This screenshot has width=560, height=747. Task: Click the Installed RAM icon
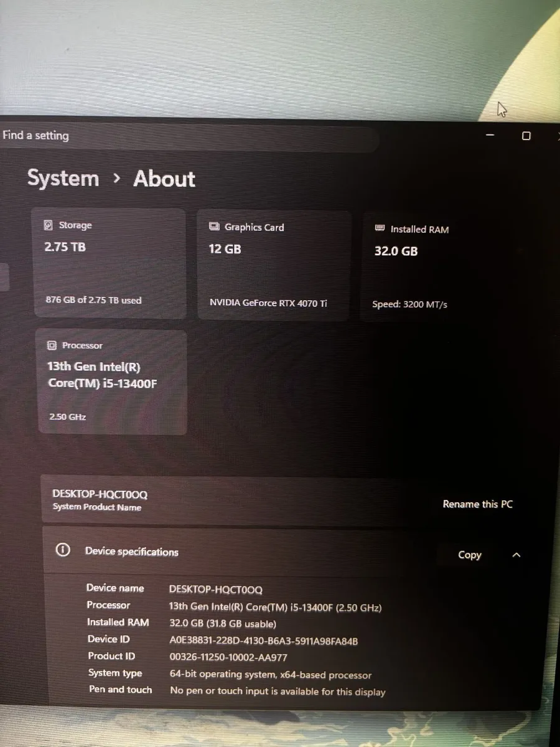[380, 228]
